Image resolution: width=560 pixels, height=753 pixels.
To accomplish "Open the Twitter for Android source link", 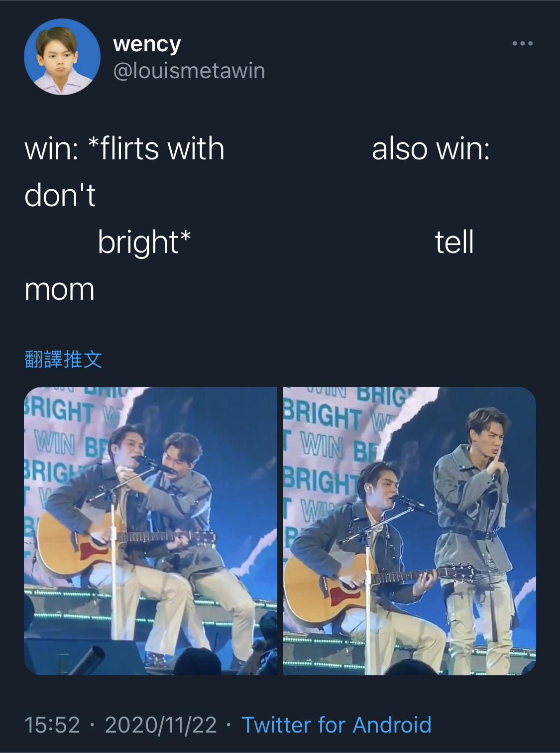I will (336, 725).
